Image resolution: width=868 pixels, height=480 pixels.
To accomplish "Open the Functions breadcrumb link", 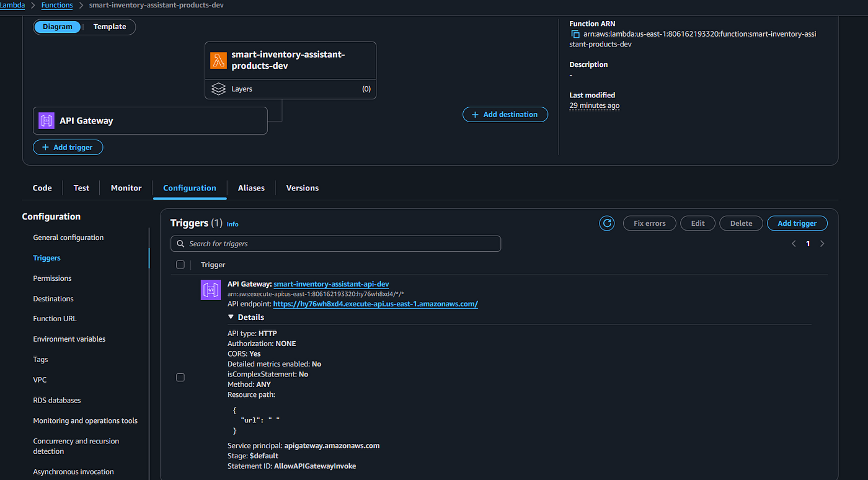I will (57, 5).
